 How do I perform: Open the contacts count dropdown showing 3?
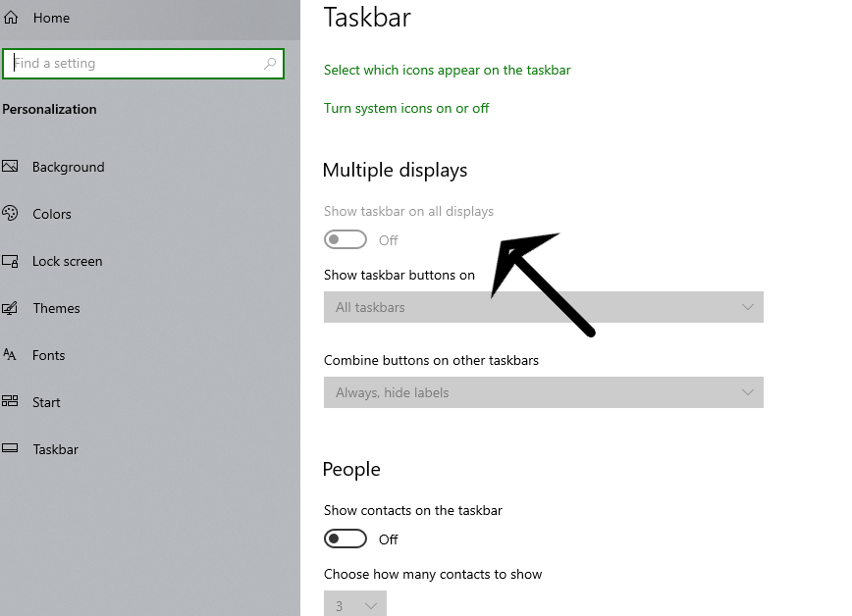click(x=354, y=604)
